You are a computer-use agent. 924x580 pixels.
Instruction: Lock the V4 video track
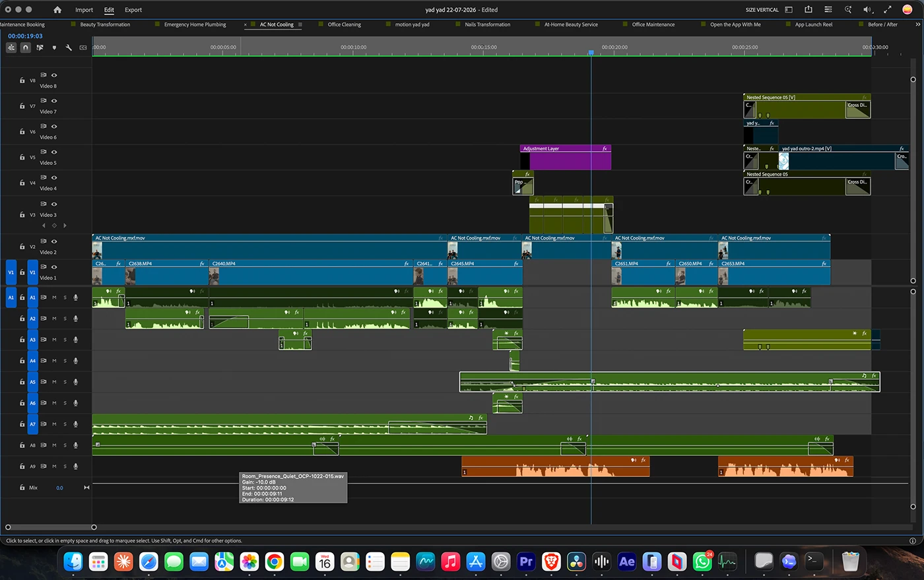(x=22, y=183)
